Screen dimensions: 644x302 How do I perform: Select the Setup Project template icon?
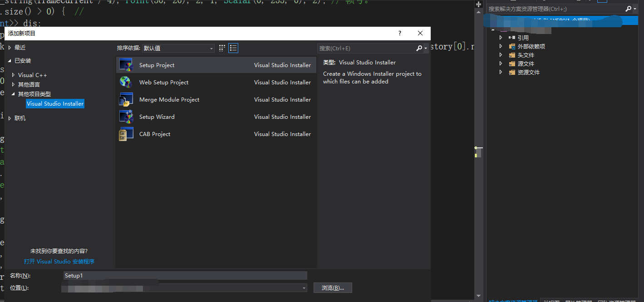126,64
